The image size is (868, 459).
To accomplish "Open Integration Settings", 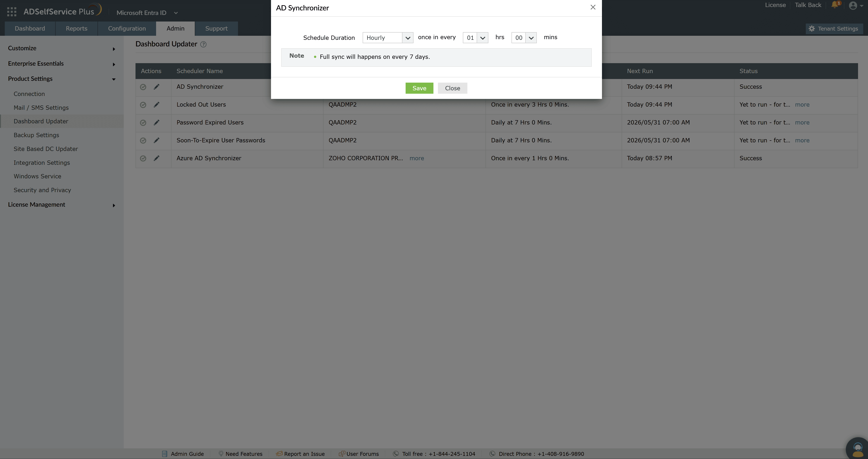I will point(42,163).
